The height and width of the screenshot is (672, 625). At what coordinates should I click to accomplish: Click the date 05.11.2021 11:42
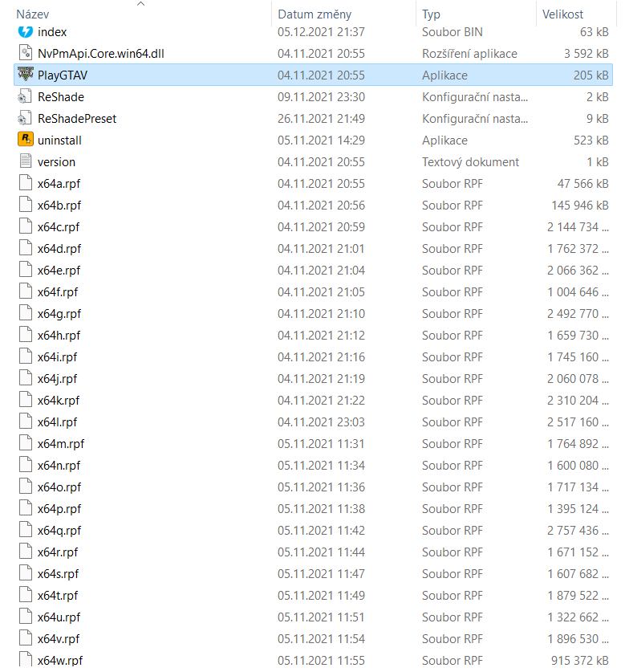coord(321,531)
